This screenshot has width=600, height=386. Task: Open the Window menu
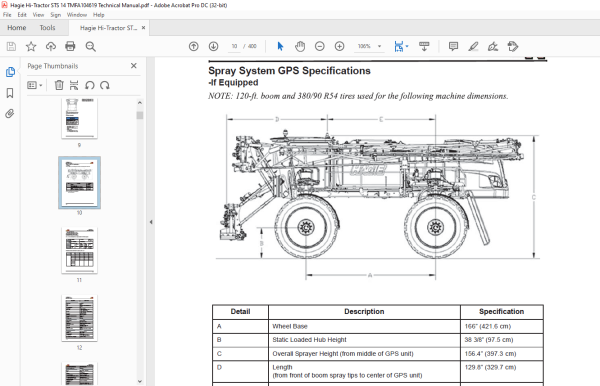[77, 15]
